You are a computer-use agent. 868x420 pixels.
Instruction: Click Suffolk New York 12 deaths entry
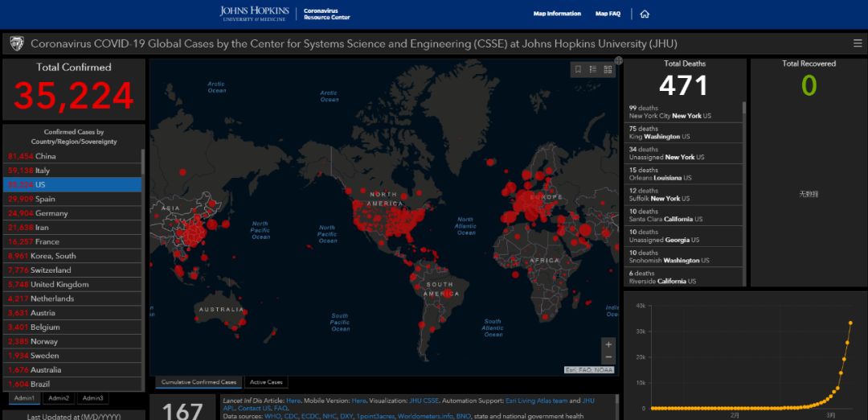pos(683,195)
